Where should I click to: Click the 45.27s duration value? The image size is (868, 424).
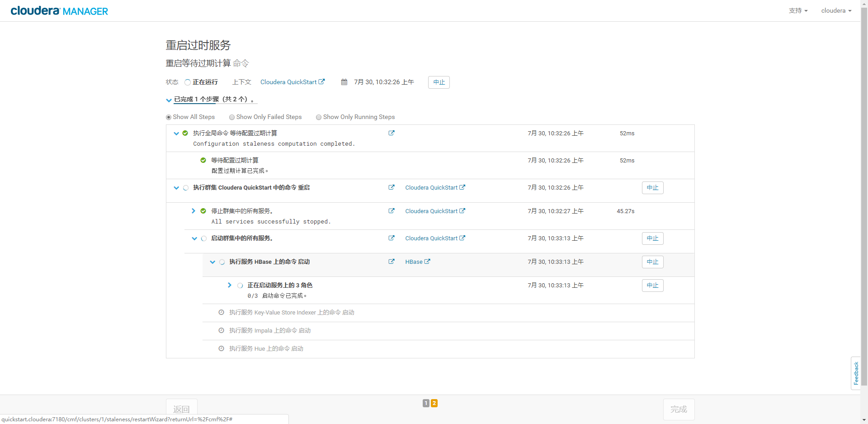pyautogui.click(x=625, y=211)
